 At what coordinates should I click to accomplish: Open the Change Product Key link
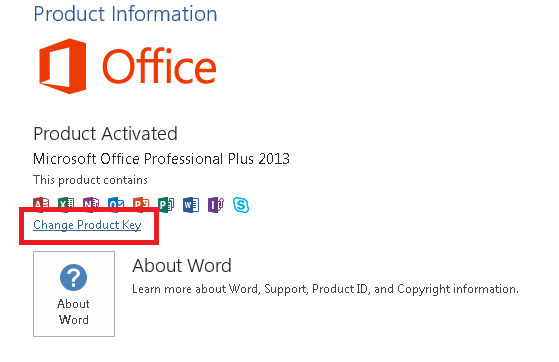tap(87, 225)
